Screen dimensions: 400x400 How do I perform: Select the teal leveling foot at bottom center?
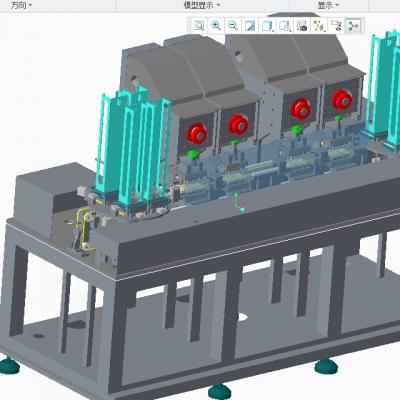coord(220,391)
